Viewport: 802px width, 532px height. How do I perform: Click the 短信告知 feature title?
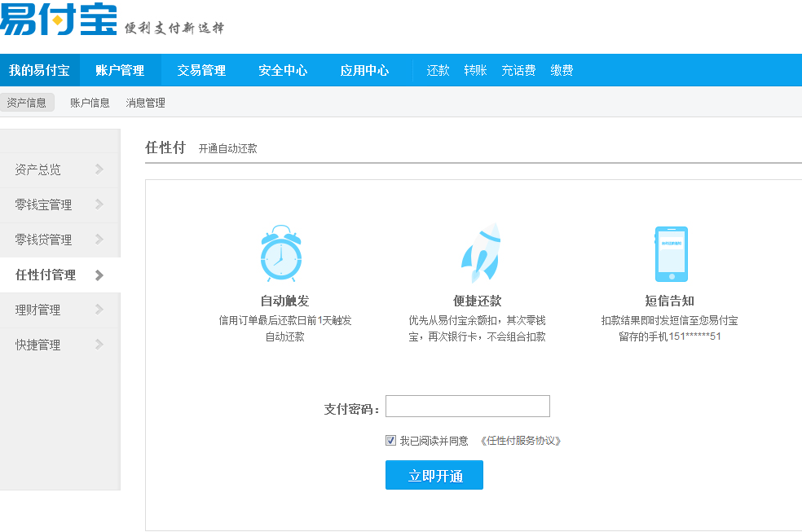coord(669,301)
